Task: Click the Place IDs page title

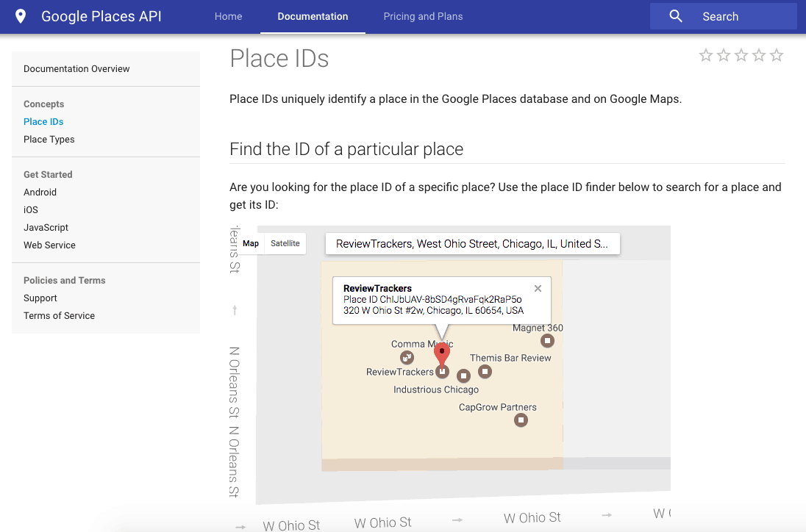Action: tap(279, 59)
